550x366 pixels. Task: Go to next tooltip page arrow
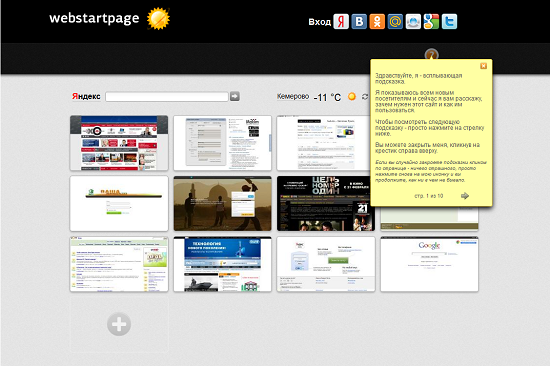point(465,196)
